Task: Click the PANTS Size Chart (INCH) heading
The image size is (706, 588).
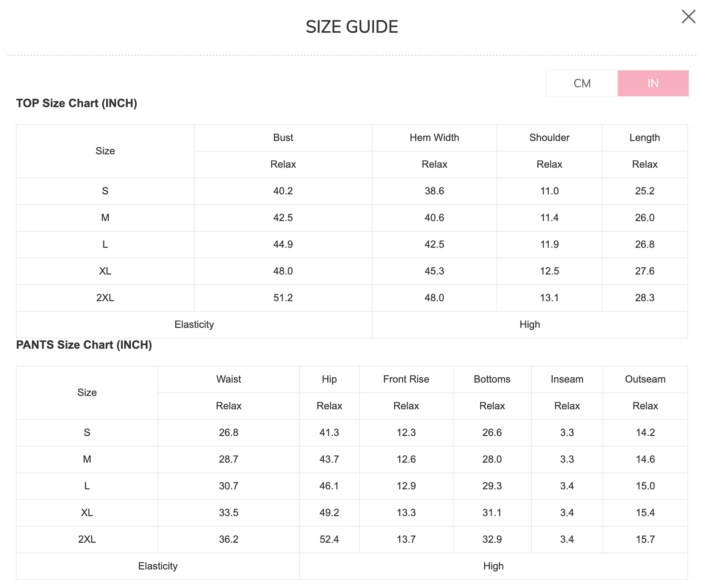Action: click(x=84, y=345)
